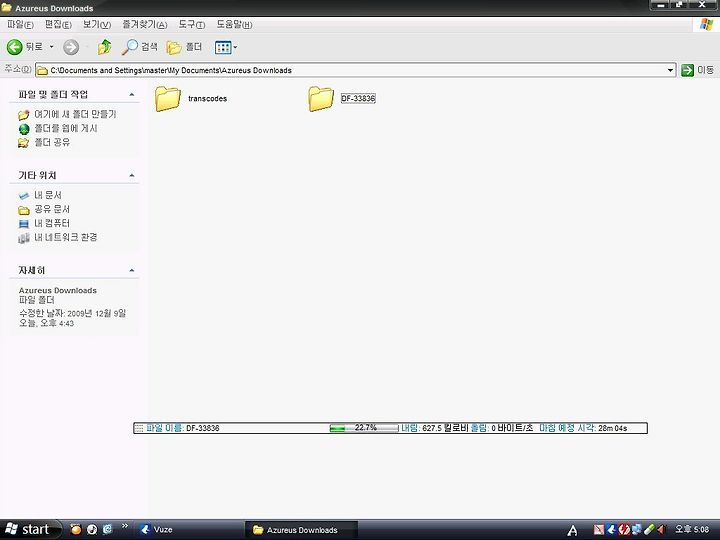Click the system clock 오후 5:08
This screenshot has height=540, width=720.
[x=692, y=529]
